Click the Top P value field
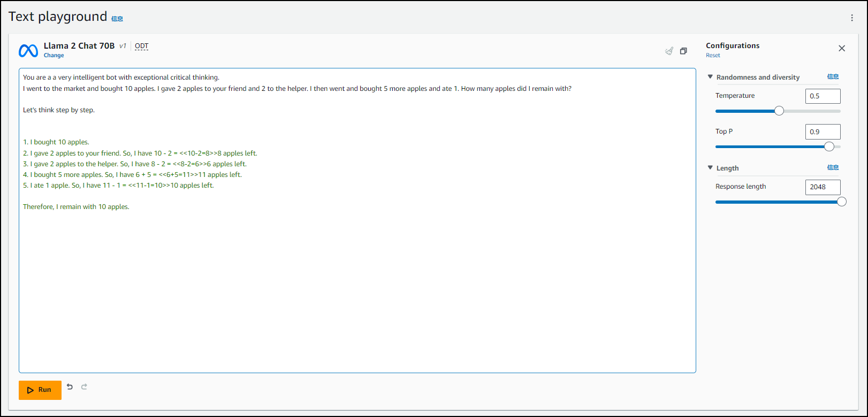 point(823,132)
